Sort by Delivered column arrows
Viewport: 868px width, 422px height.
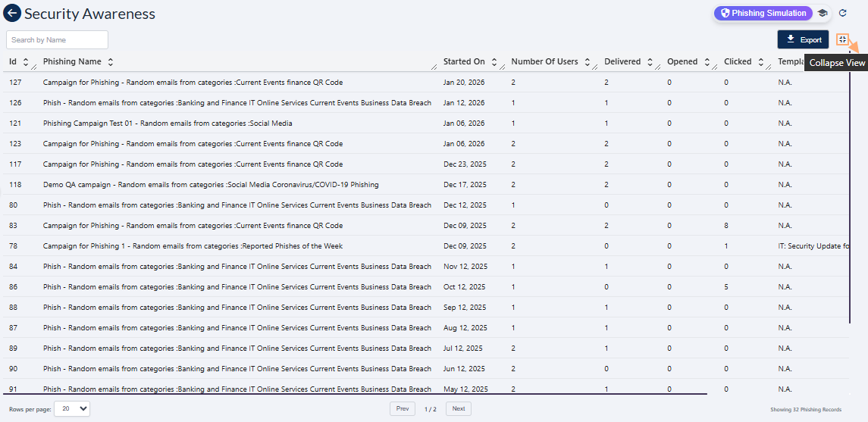tap(650, 62)
